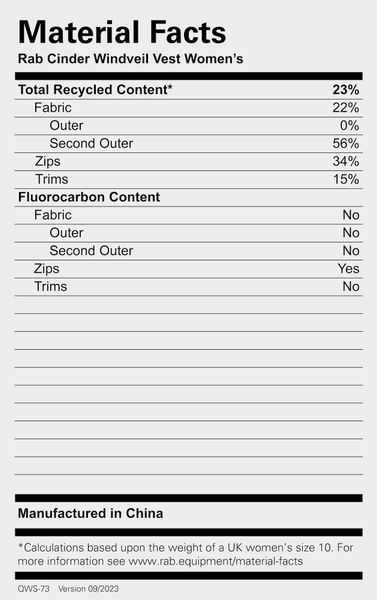
Task: Click the Total Recycled Content row label
Action: [95, 90]
